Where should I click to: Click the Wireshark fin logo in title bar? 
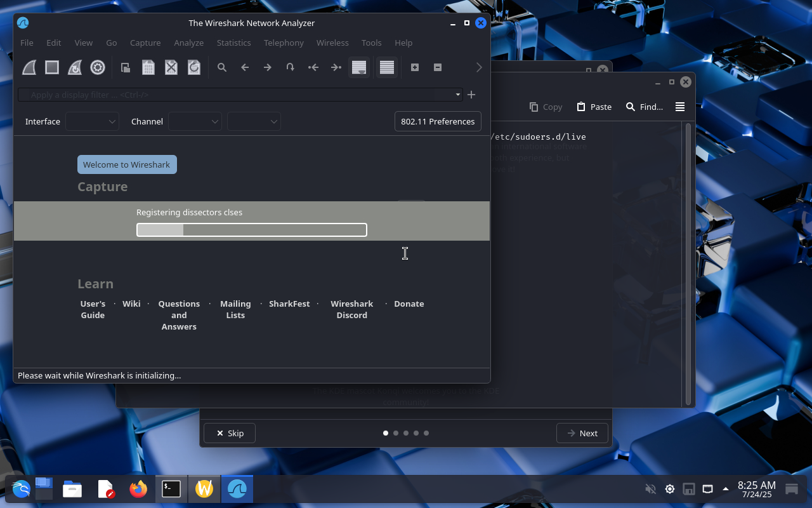(x=23, y=23)
